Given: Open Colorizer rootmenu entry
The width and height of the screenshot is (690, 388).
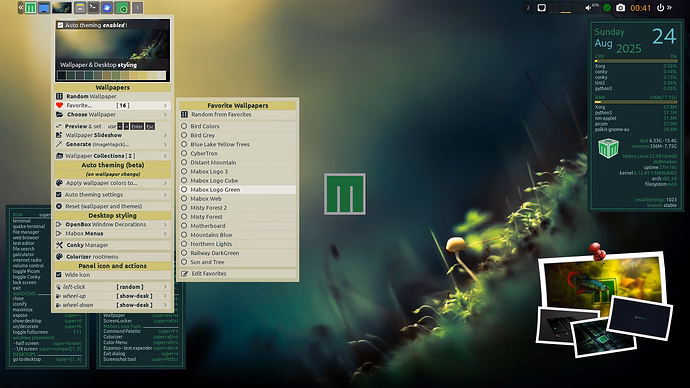Looking at the screenshot, I should (x=113, y=256).
